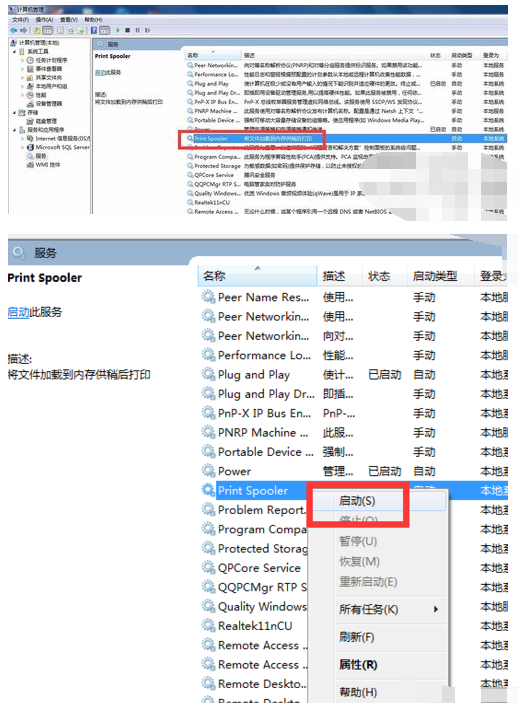518x703 pixels.
Task: Choose 帮助(H) in the context menu
Action: pyautogui.click(x=379, y=692)
